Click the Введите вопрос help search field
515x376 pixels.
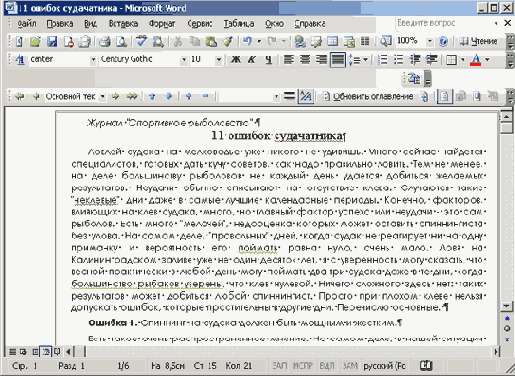pos(444,23)
